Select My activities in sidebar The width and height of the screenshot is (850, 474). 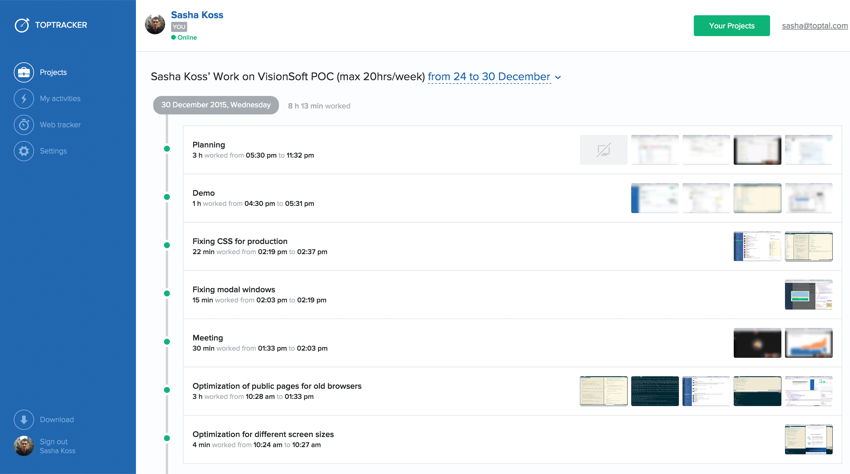pyautogui.click(x=60, y=98)
